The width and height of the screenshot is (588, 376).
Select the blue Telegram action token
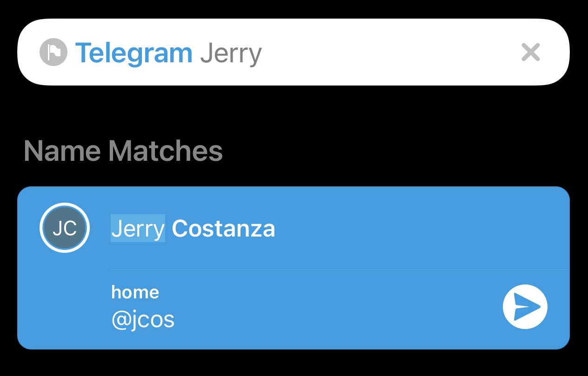(134, 53)
